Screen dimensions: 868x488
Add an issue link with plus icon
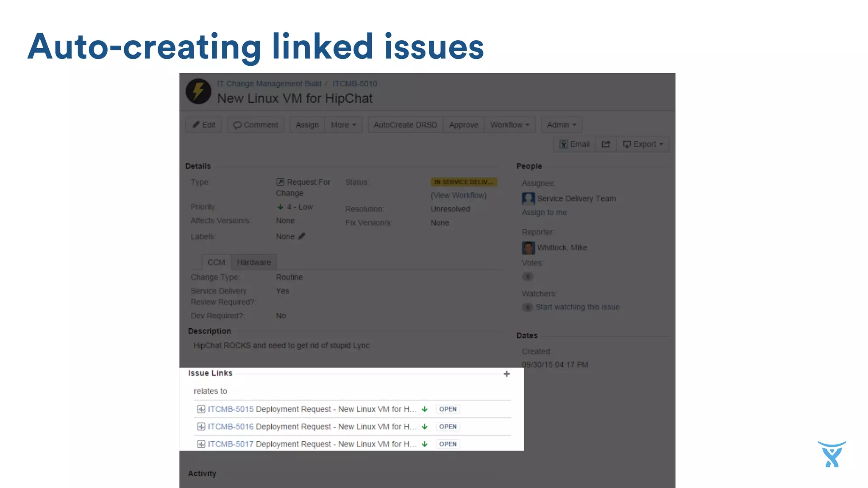pos(506,374)
